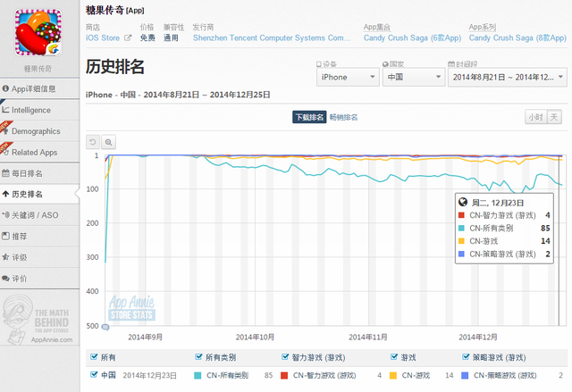
Task: Open the Intelligence sidebar section
Action: [x=39, y=110]
